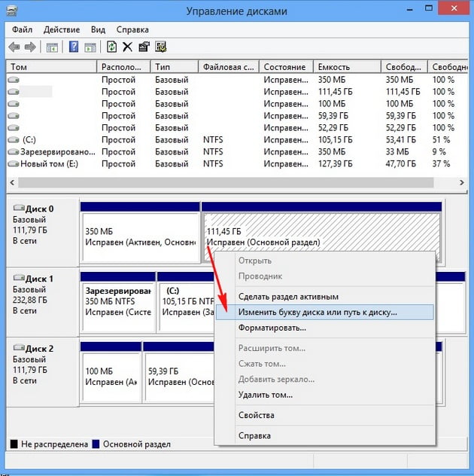This screenshot has height=476, width=474.
Task: Choose Удалить том... from context menu
Action: point(265,395)
